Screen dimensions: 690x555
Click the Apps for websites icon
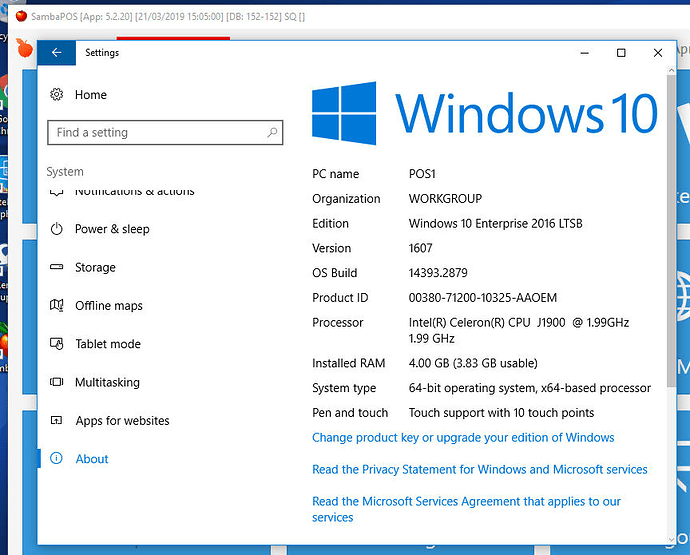pos(56,421)
